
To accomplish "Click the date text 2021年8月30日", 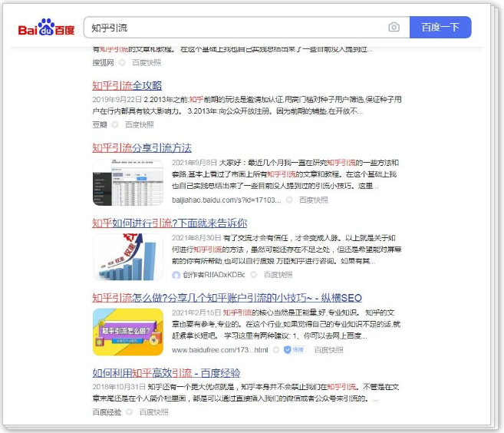I will [x=196, y=238].
